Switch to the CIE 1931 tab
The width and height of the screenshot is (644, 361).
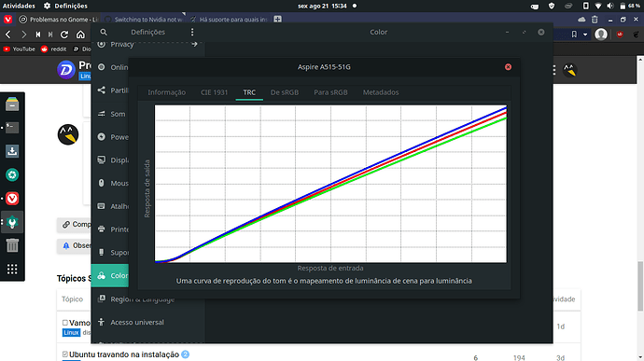coord(214,92)
